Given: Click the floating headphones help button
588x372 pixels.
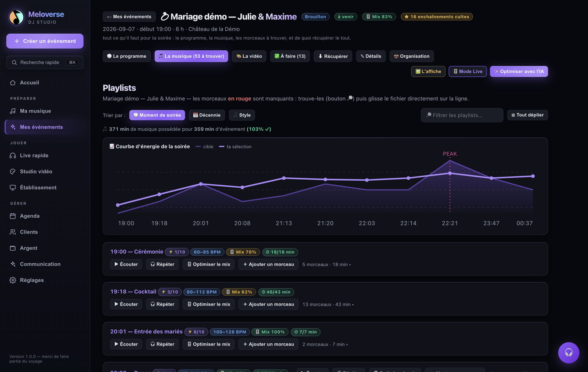Looking at the screenshot, I should click(x=569, y=353).
